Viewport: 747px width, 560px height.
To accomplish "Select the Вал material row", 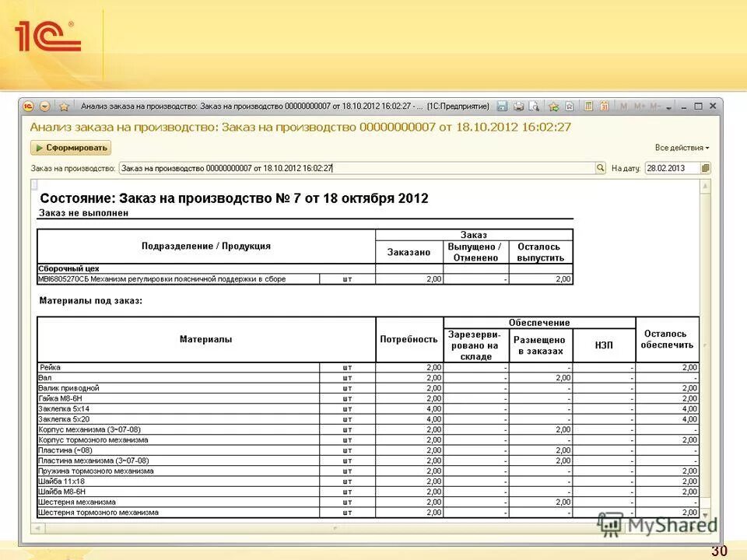I will click(368, 378).
